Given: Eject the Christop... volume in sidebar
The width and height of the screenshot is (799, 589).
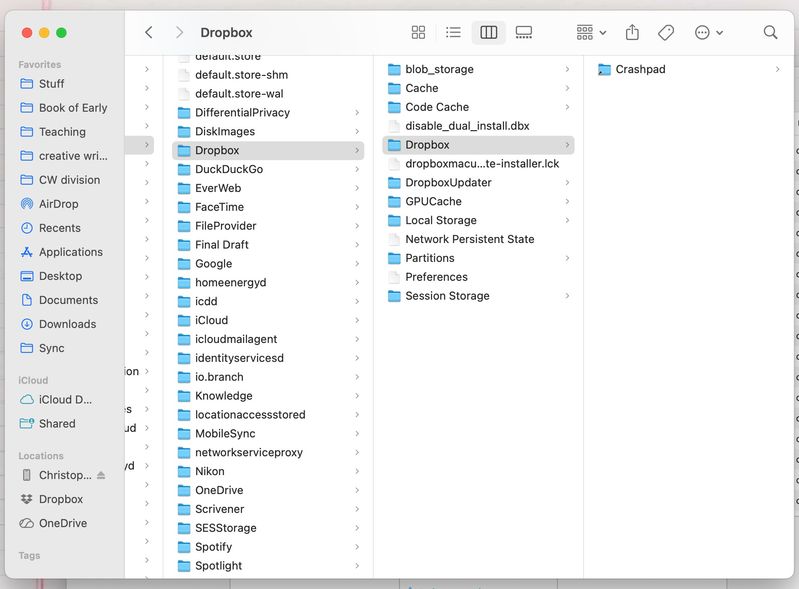Looking at the screenshot, I should (x=101, y=475).
